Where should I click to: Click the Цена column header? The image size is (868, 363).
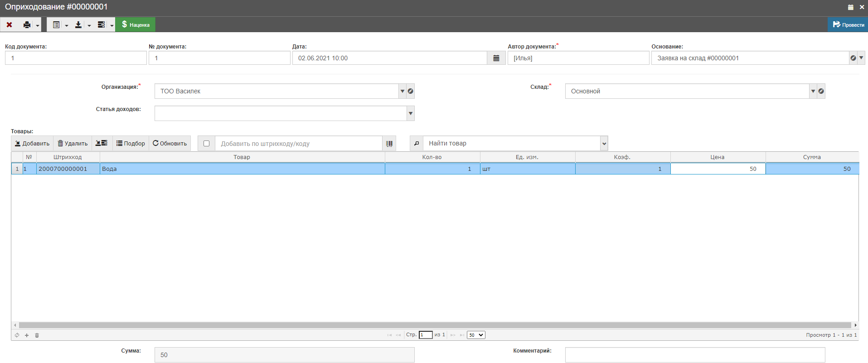(717, 157)
